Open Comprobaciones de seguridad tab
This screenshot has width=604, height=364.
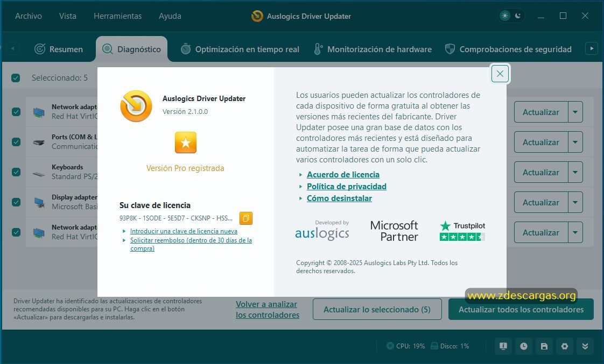[508, 49]
